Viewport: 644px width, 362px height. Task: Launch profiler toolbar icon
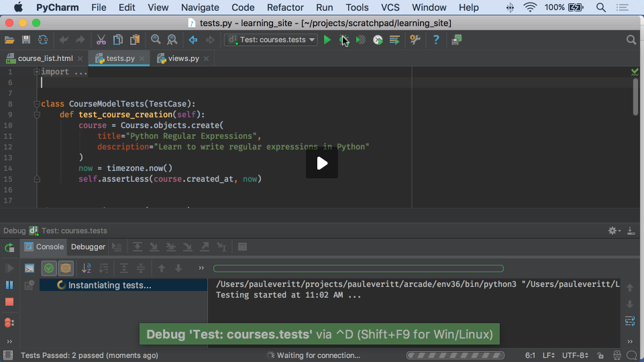(378, 40)
